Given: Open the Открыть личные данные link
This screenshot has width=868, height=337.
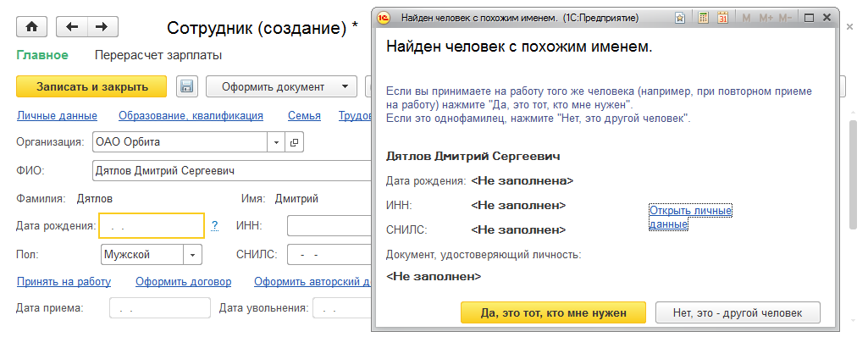Looking at the screenshot, I should (690, 218).
